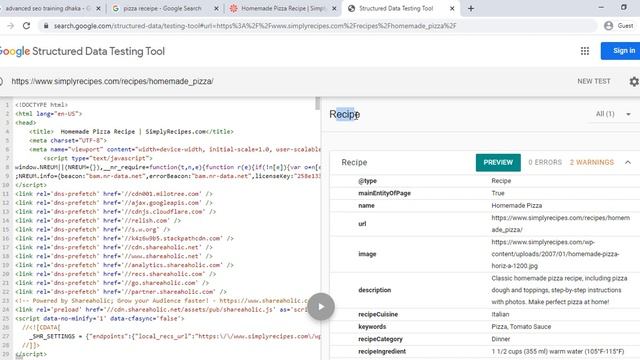The height and width of the screenshot is (360, 640).
Task: Click the analytics.shareaholic.com prefetch line
Action: (124, 265)
